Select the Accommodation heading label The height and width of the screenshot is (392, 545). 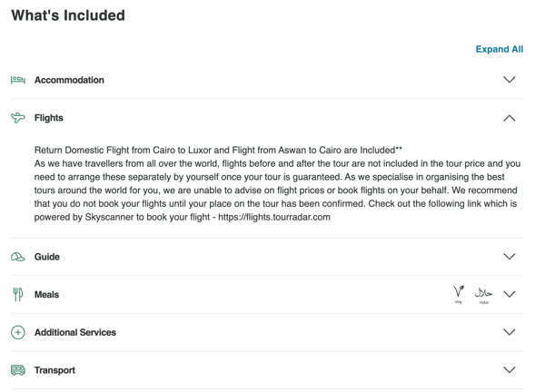click(69, 80)
